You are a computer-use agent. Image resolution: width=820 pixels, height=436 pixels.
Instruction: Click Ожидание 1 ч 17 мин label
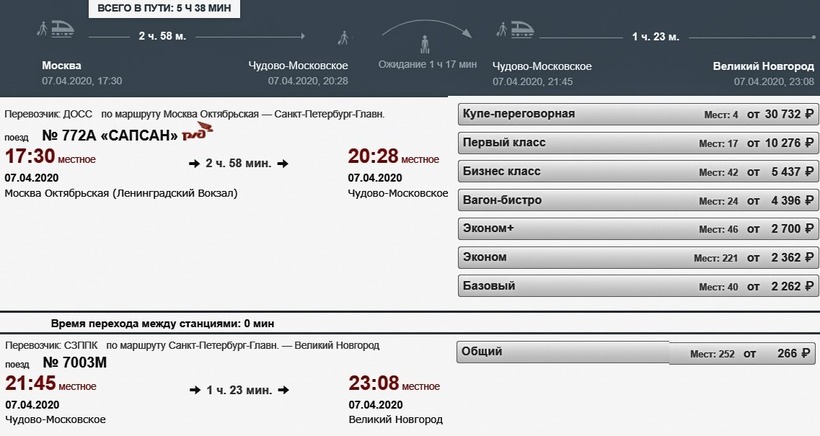point(428,64)
